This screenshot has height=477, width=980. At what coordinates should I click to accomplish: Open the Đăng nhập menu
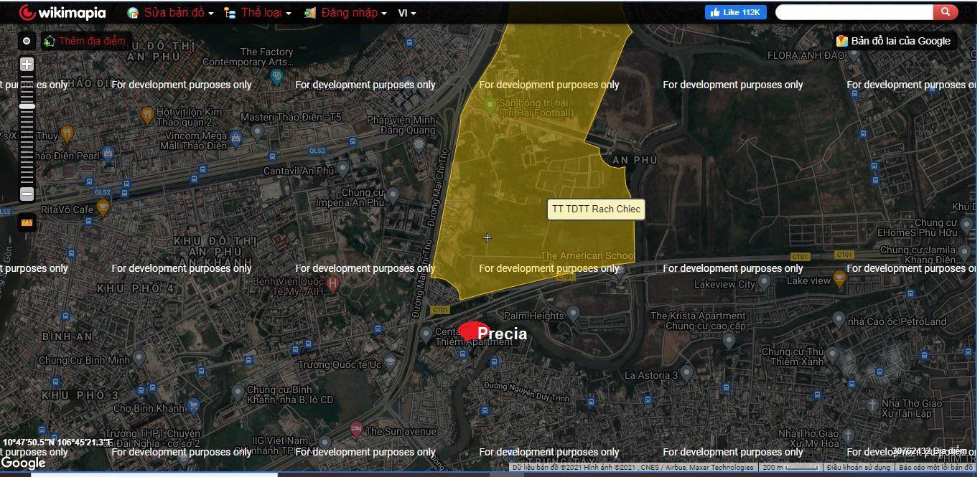pyautogui.click(x=345, y=12)
